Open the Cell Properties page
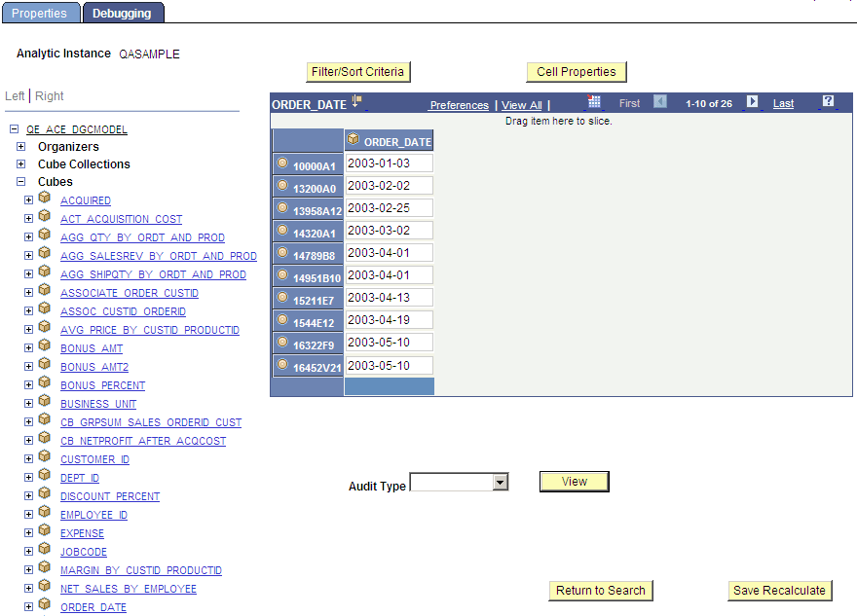Screen dimensions: 857x616 click(576, 71)
